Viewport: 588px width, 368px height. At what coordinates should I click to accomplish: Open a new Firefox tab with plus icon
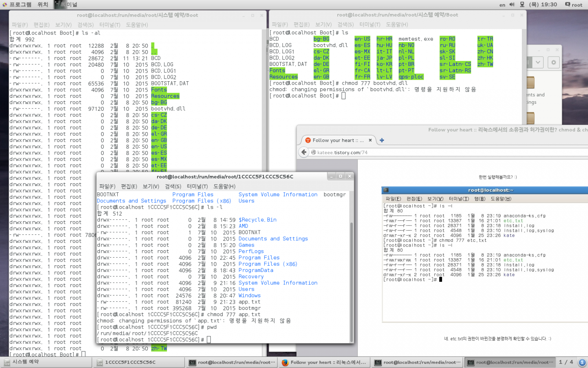[x=382, y=140]
